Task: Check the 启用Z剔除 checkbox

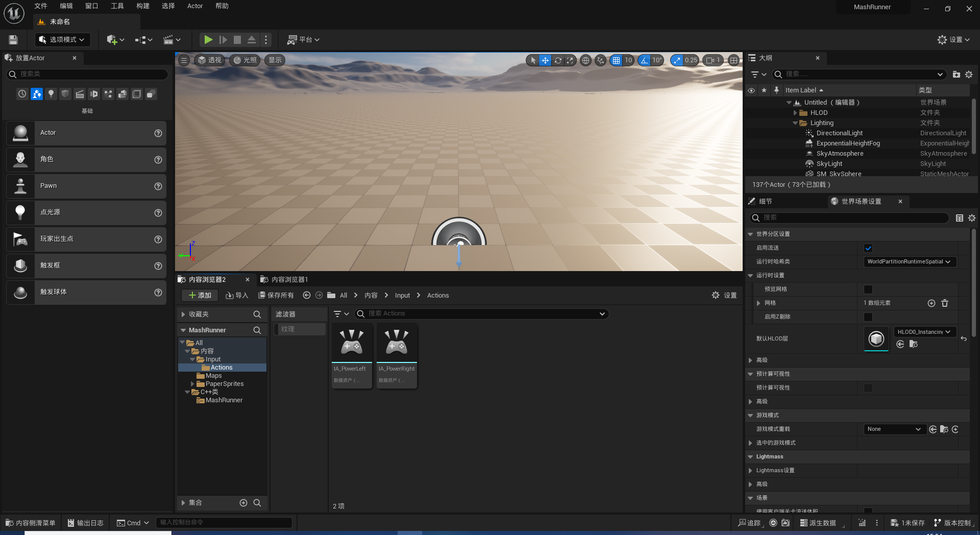Action: (x=868, y=317)
